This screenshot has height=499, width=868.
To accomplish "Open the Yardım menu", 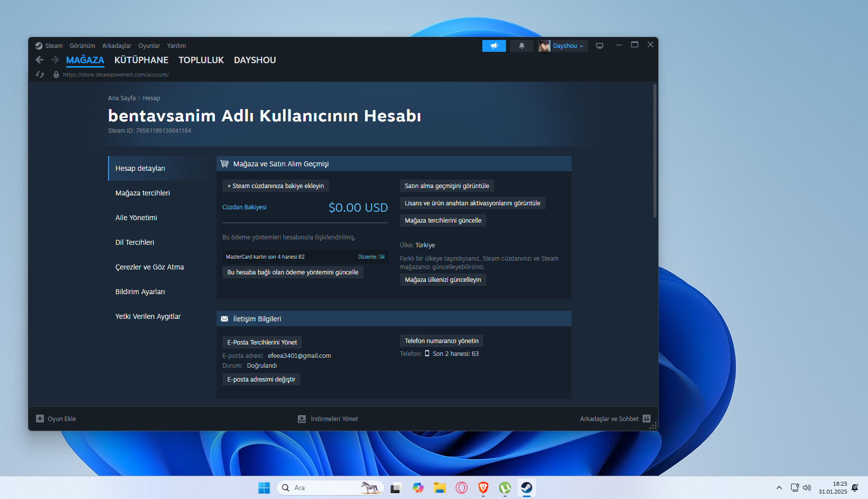I will point(177,46).
